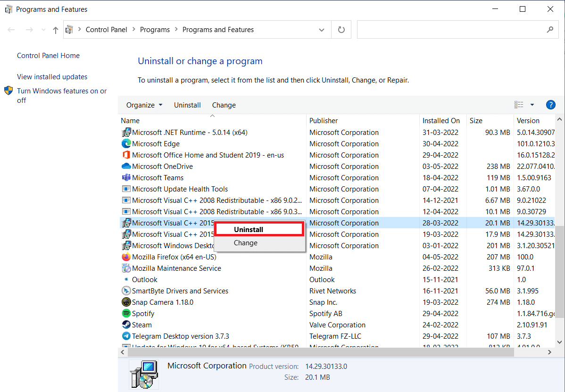565x392 pixels.
Task: Open View installed updates link
Action: pyautogui.click(x=52, y=77)
